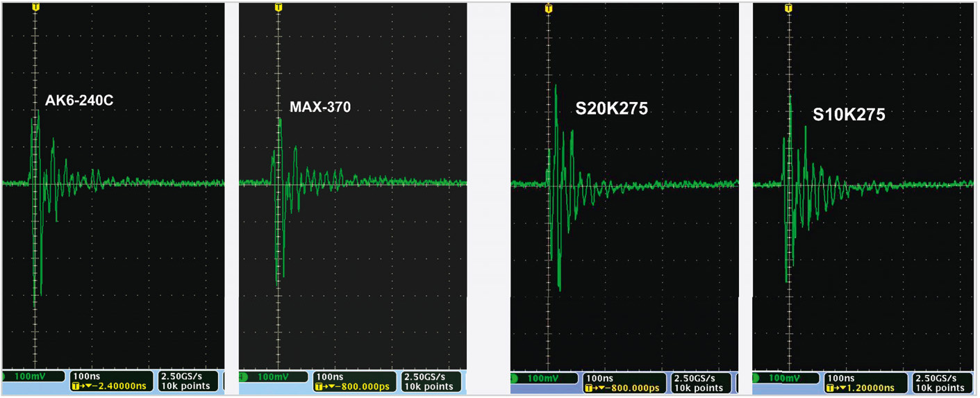980x398 pixels.
Task: Select the S10K275 label
Action: [x=849, y=115]
